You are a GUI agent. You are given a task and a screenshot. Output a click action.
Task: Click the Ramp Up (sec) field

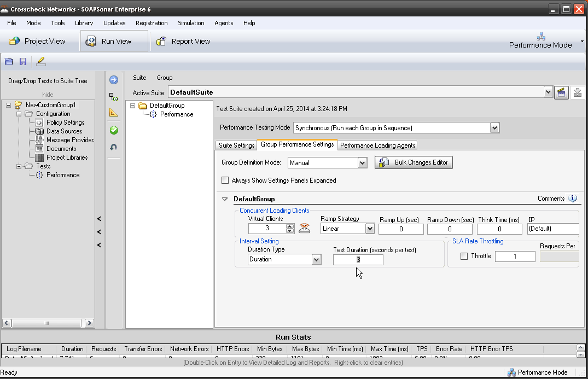401,229
